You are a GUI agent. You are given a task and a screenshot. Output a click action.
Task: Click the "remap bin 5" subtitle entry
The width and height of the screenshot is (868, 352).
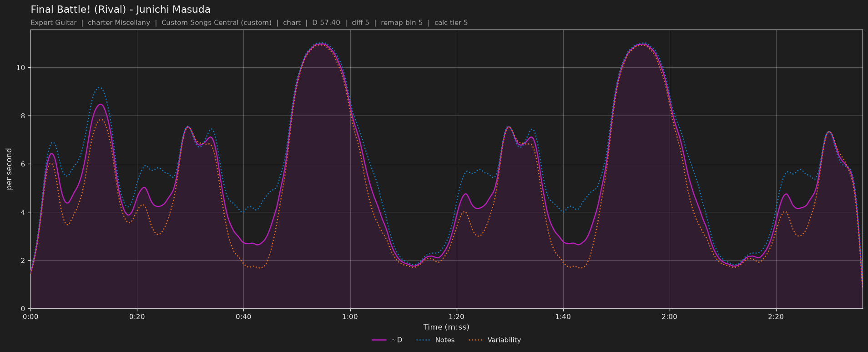pyautogui.click(x=402, y=23)
